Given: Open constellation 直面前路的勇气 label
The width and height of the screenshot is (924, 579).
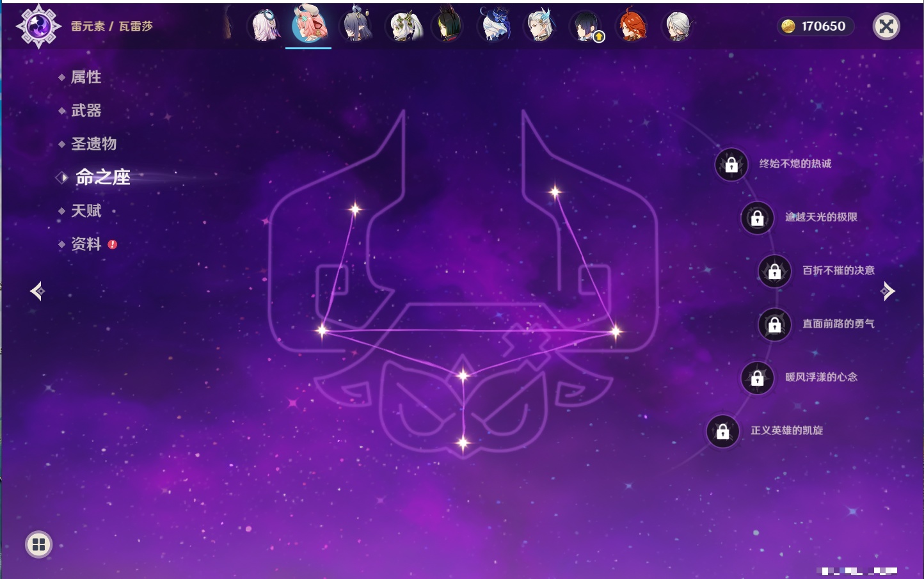Looking at the screenshot, I should 838,324.
